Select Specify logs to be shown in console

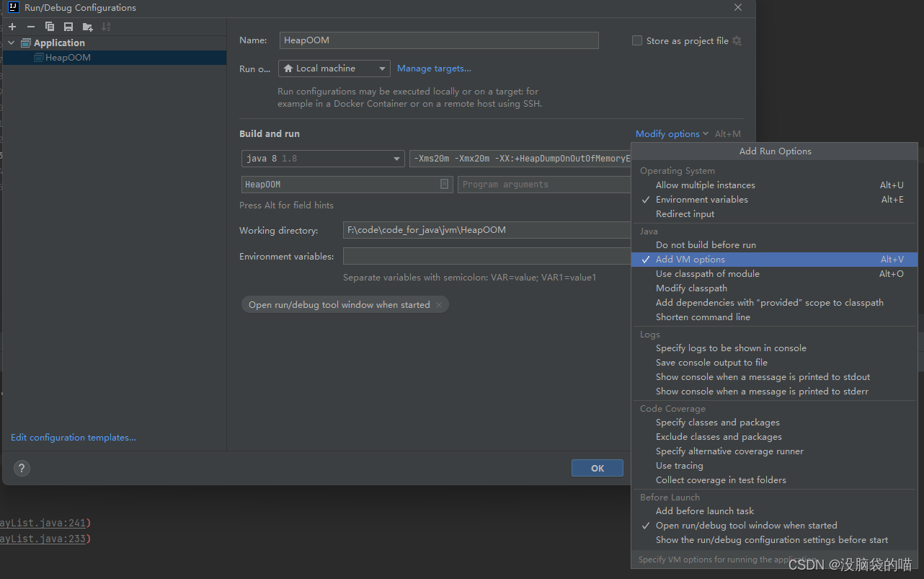(775, 348)
